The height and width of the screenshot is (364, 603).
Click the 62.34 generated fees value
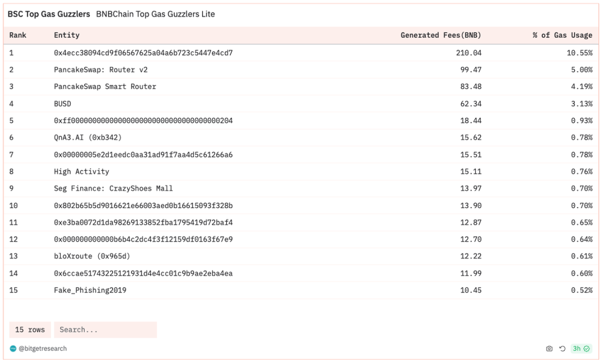coord(471,104)
